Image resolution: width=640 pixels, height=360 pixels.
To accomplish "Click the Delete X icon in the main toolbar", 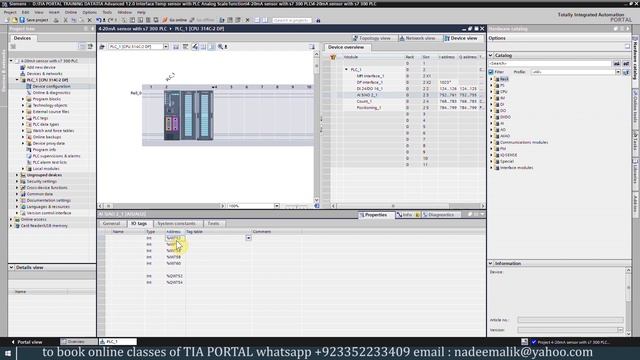I will pos(89,20).
